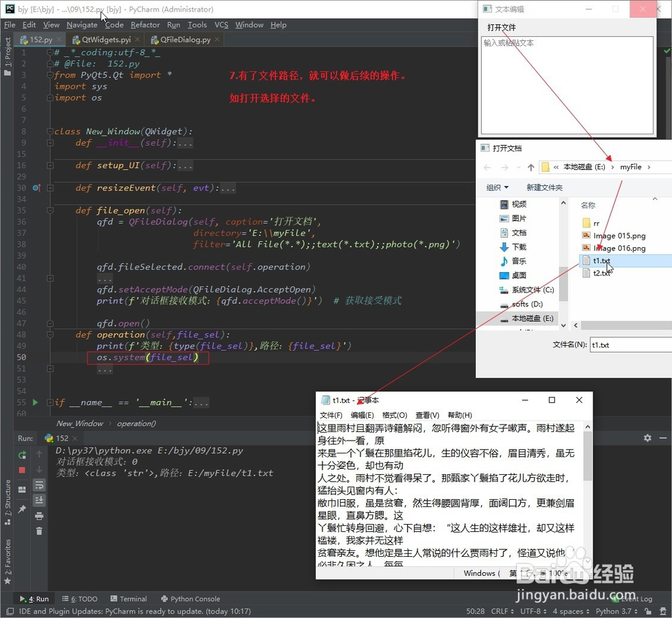Viewport: 672px width, 618px height.
Task: Open UTF-8 encoding selector in status bar
Action: pos(533,611)
